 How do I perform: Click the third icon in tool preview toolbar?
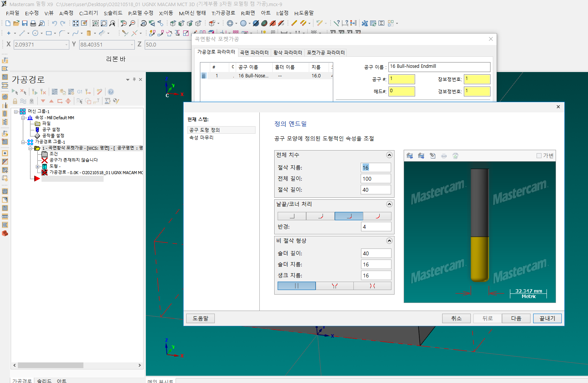433,155
